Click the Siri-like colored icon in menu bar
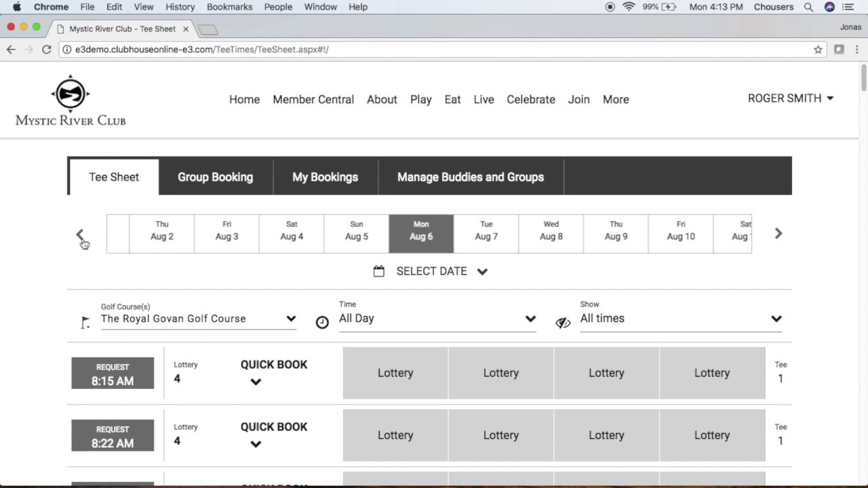Viewport: 868px width, 488px height. tap(829, 7)
